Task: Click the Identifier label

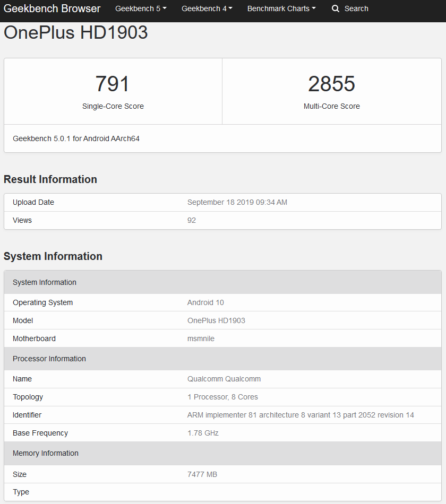Action: (27, 415)
